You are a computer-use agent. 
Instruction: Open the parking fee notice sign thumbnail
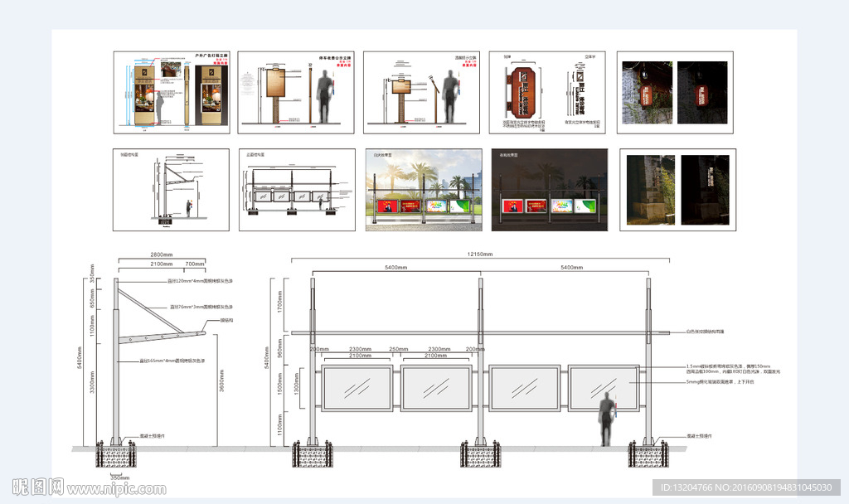[296, 93]
